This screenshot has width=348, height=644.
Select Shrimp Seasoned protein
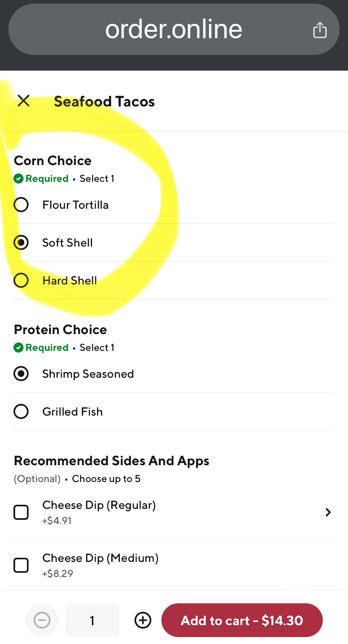[21, 374]
